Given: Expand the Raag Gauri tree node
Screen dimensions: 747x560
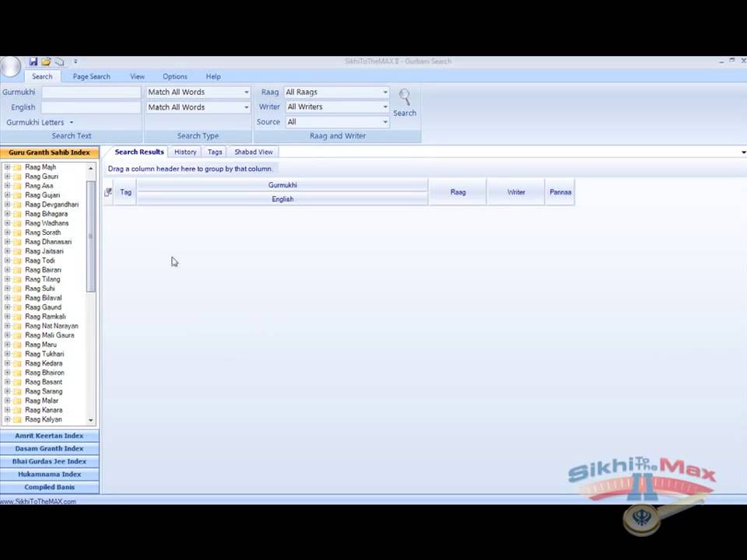Looking at the screenshot, I should [7, 177].
